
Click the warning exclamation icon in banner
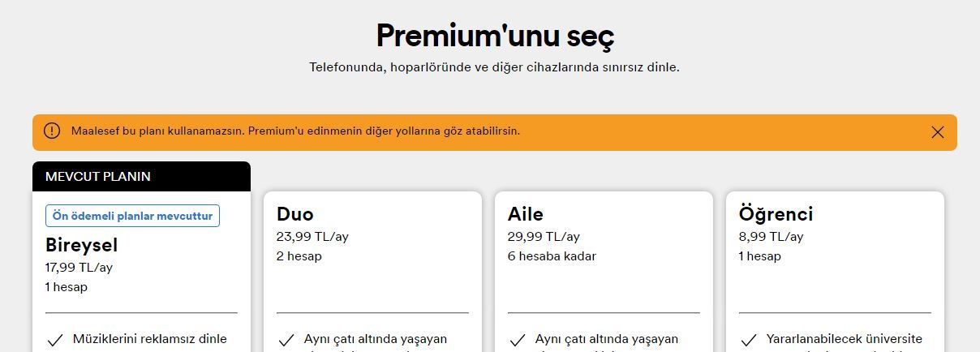[52, 131]
